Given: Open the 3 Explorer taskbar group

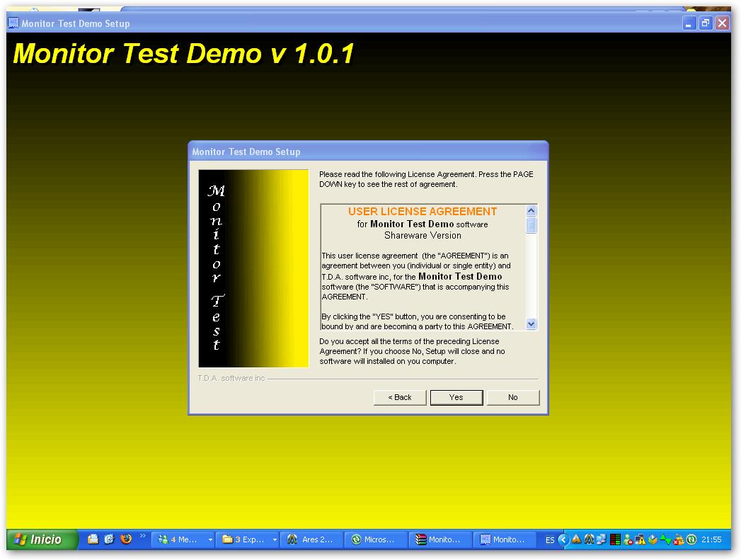Looking at the screenshot, I should [x=248, y=539].
